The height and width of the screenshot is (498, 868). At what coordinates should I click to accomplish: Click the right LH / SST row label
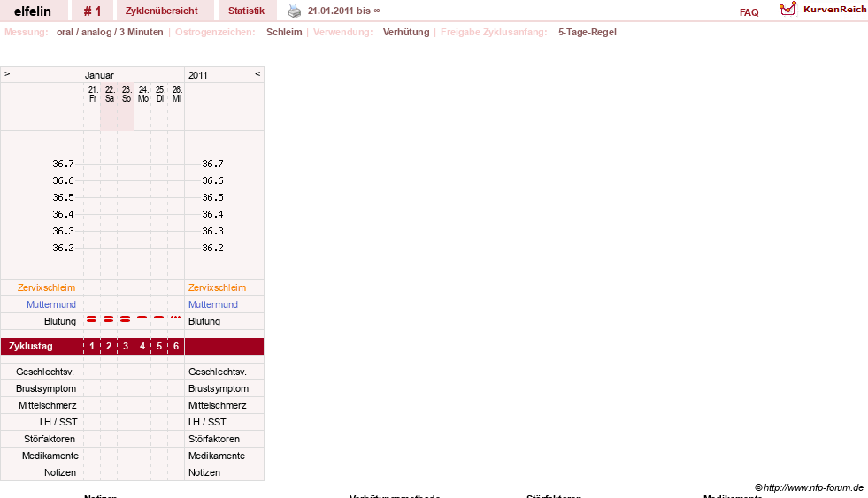point(208,422)
